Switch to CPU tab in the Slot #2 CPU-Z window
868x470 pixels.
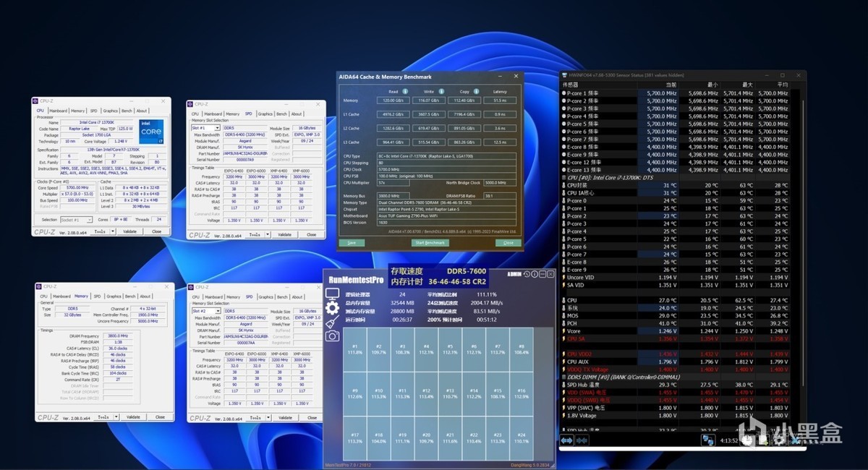195,296
